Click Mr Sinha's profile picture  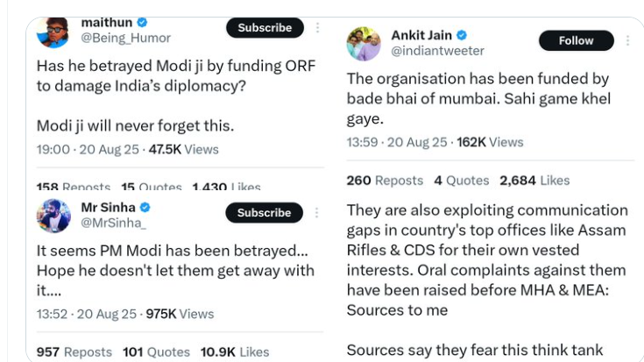click(53, 216)
